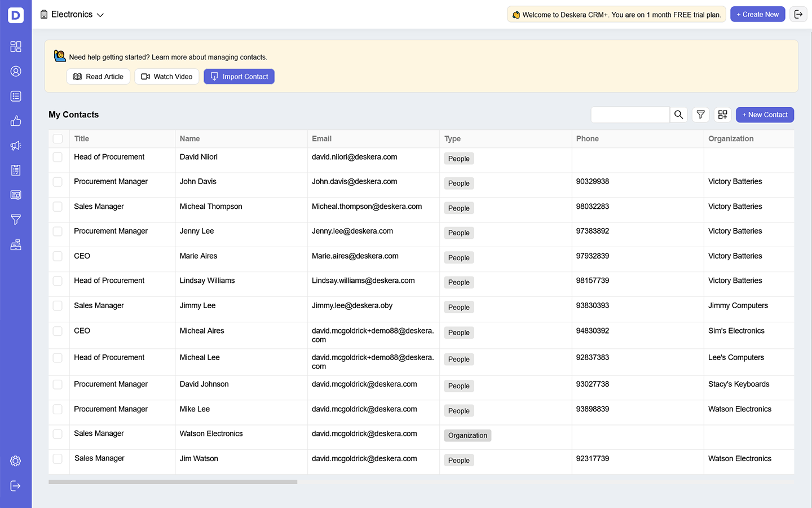
Task: Open the contacts icon in sidebar
Action: click(x=16, y=72)
